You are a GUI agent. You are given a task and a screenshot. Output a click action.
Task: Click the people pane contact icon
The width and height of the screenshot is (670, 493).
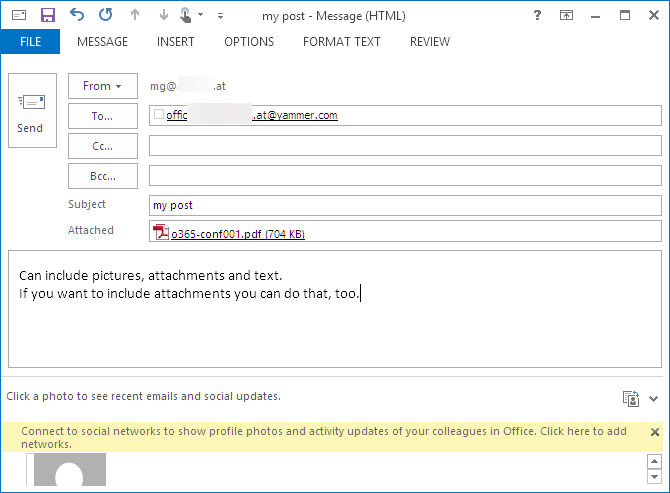[630, 398]
